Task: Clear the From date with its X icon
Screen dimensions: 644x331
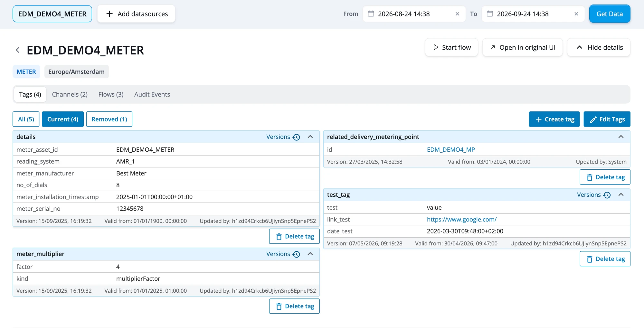Action: coord(457,14)
